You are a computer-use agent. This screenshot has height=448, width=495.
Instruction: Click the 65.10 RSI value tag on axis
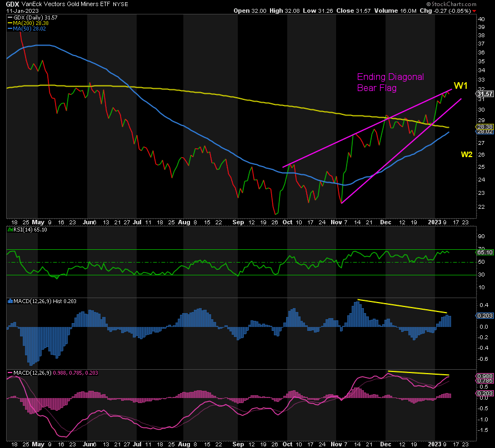click(x=485, y=252)
